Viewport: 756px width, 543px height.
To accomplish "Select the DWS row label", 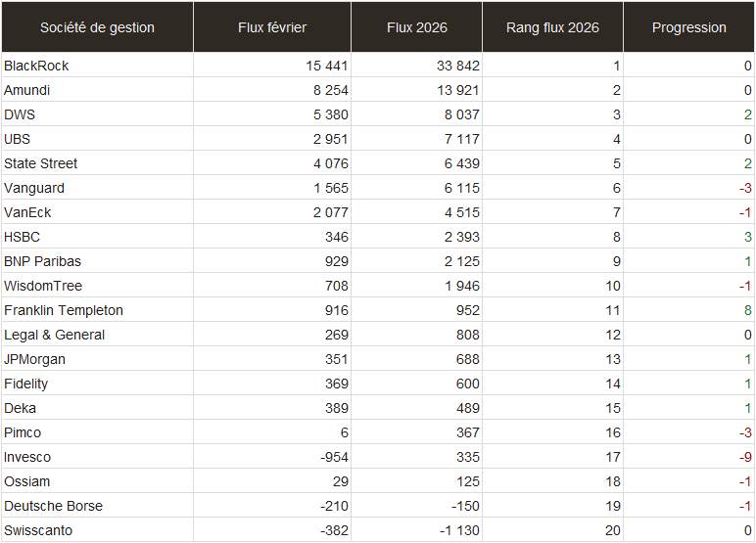I will tap(20, 114).
